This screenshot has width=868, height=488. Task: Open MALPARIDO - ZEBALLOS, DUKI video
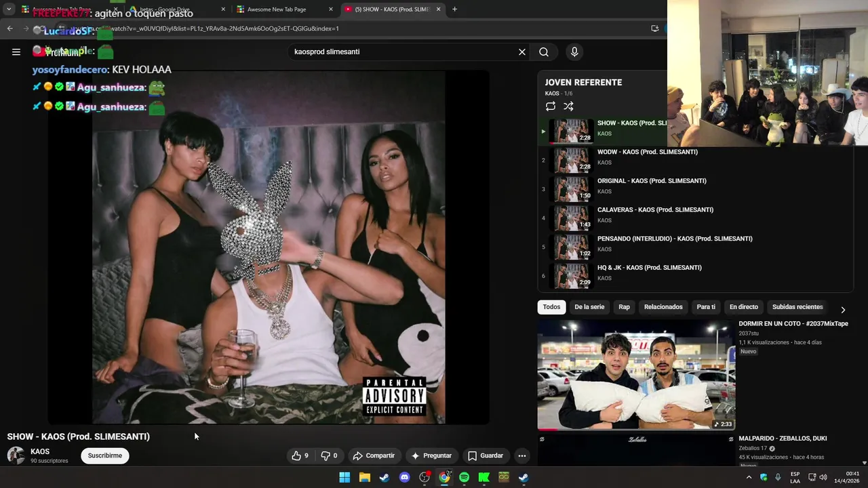(x=783, y=439)
